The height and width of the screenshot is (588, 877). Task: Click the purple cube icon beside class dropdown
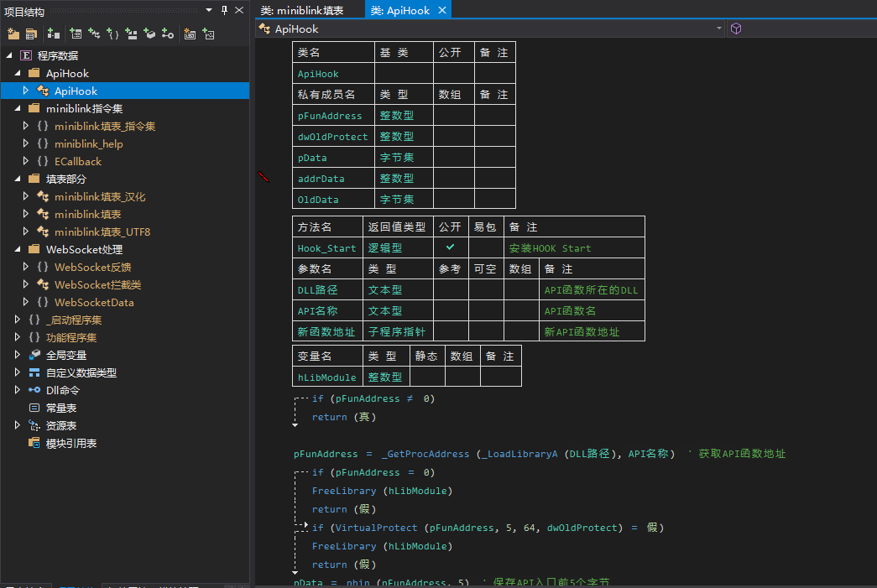[x=736, y=29]
